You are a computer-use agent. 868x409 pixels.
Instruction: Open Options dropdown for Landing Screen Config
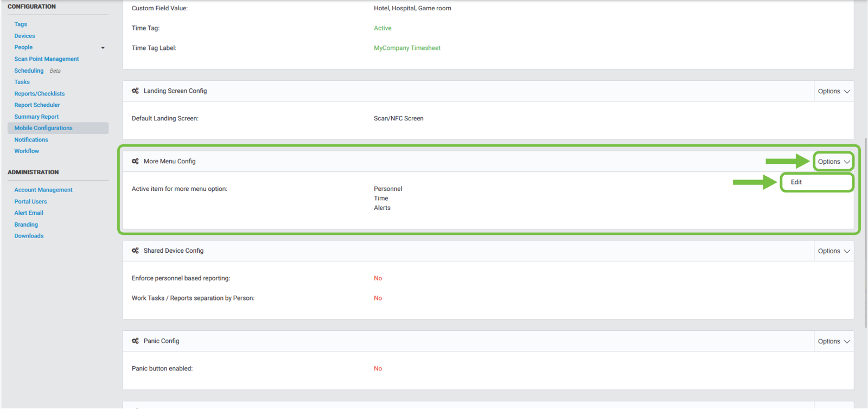point(833,91)
